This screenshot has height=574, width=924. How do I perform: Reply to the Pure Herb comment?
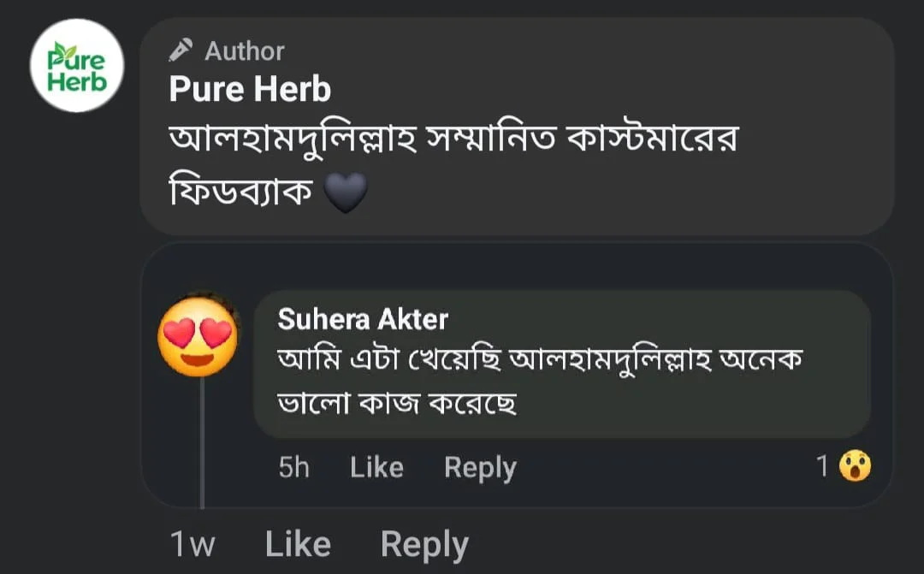coord(424,545)
